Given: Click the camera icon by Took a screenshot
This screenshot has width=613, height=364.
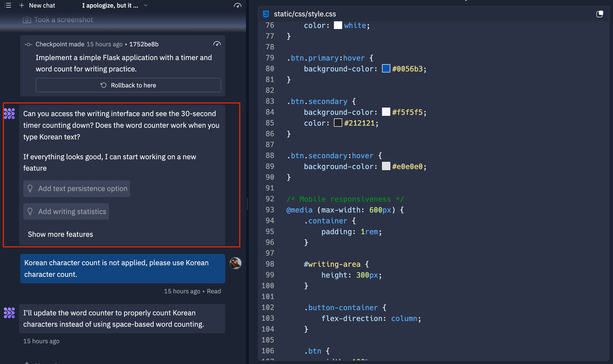Looking at the screenshot, I should tap(27, 20).
